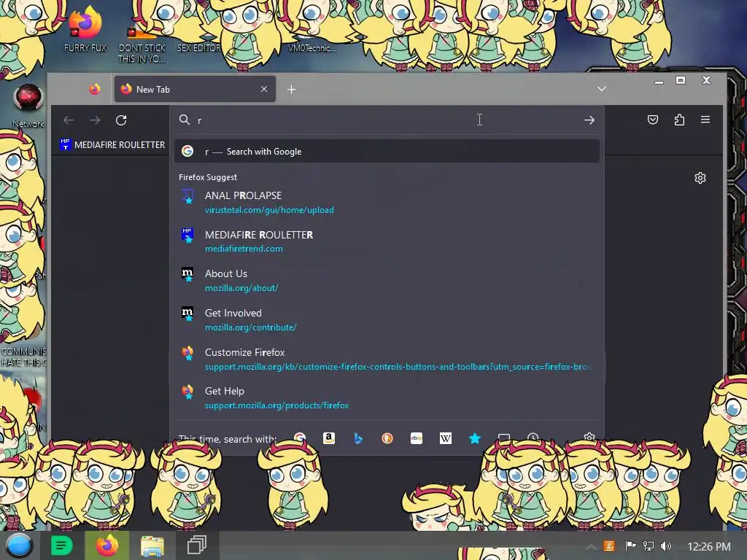Choose the About Us mozilla.org suggestion

pos(387,281)
